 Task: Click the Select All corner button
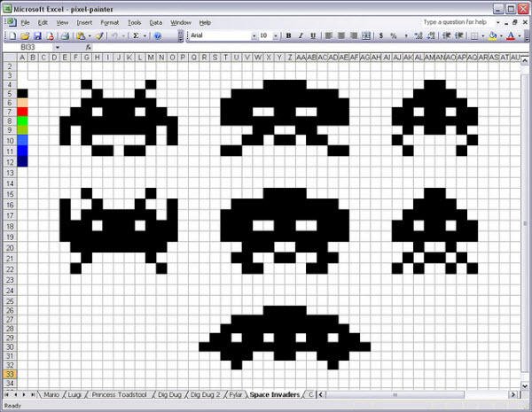pyautogui.click(x=8, y=57)
